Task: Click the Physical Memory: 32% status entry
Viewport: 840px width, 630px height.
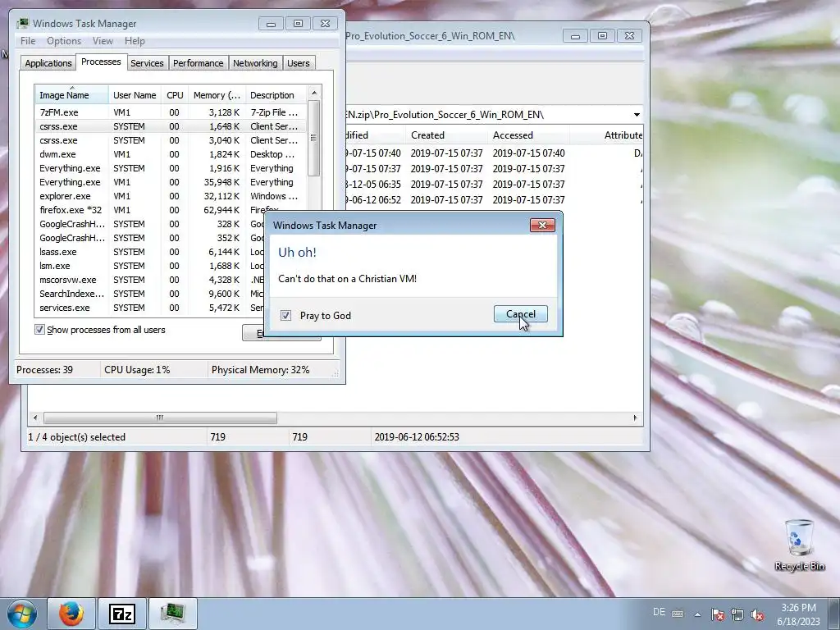Action: point(260,370)
